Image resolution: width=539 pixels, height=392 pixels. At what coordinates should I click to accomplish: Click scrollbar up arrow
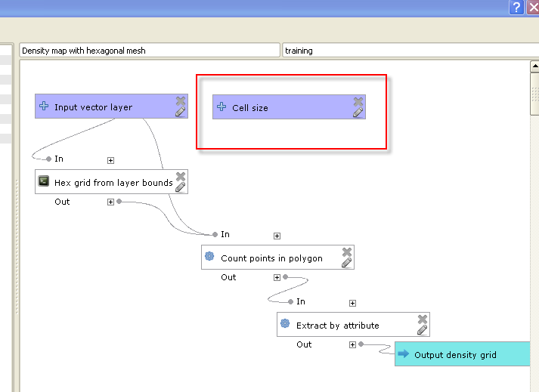tap(535, 66)
